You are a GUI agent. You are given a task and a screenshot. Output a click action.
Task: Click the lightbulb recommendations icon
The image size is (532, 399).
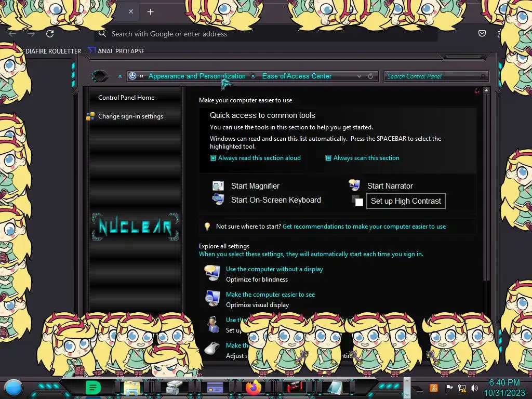click(207, 227)
